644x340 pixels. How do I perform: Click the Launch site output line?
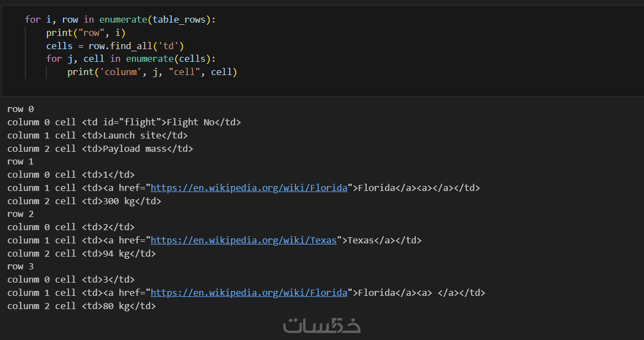coord(97,135)
